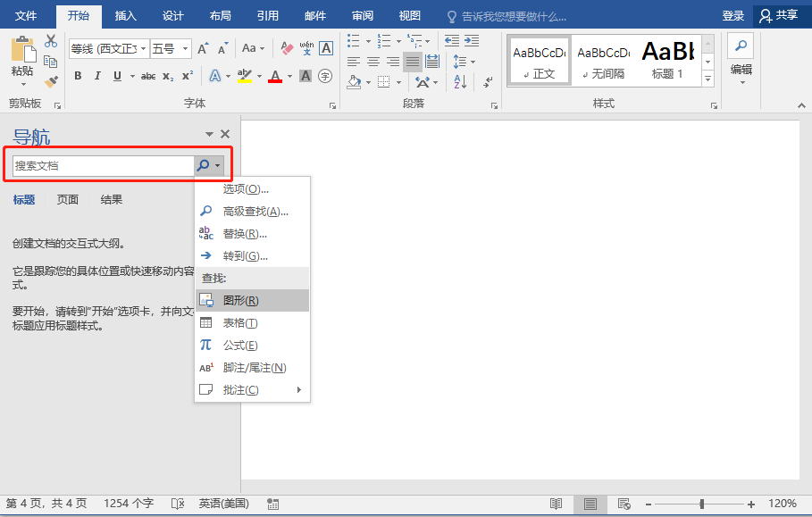Click the magnifier search icon in navigation
The image size is (812, 517).
coord(203,165)
